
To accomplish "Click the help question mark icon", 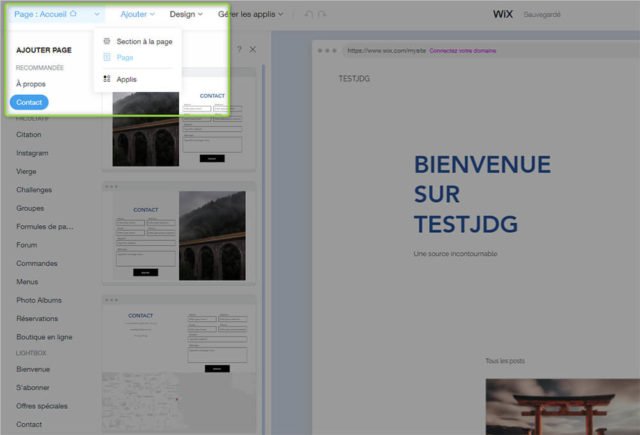I will [x=240, y=49].
